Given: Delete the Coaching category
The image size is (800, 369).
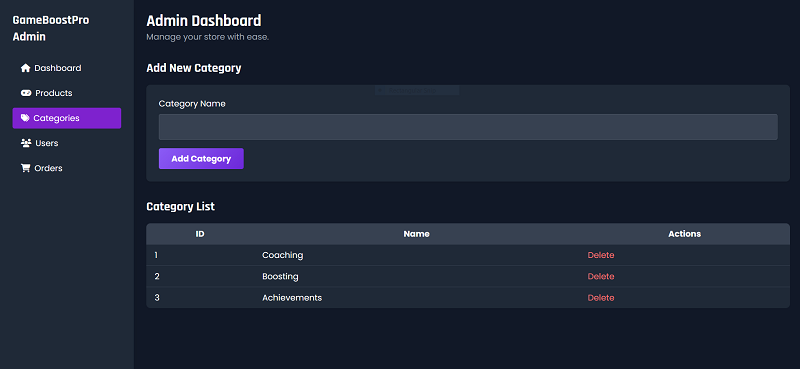Looking at the screenshot, I should tap(601, 255).
